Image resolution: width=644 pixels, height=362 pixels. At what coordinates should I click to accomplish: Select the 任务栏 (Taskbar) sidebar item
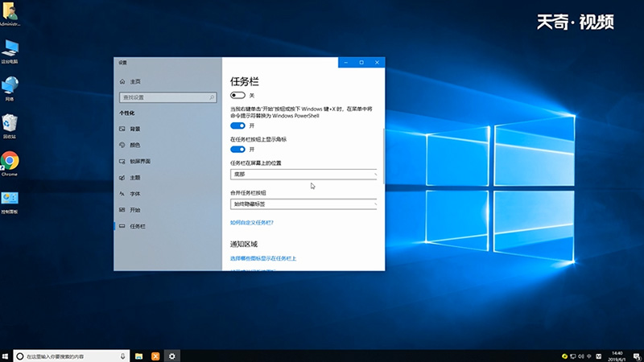point(133,226)
